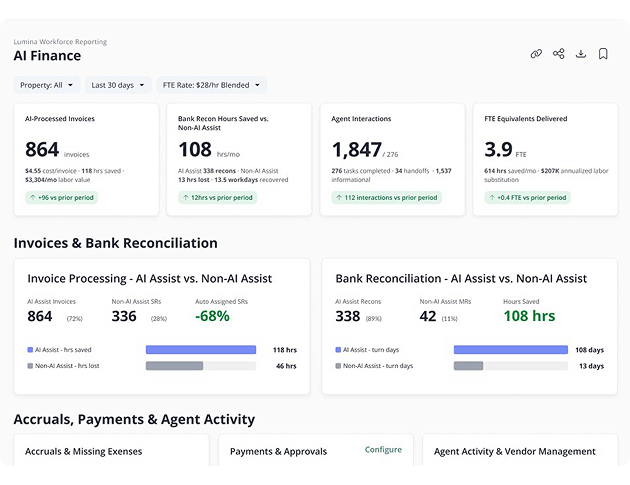Image resolution: width=630 pixels, height=485 pixels.
Task: Click the +0.4 FTE vs prior period badge
Action: click(x=528, y=197)
